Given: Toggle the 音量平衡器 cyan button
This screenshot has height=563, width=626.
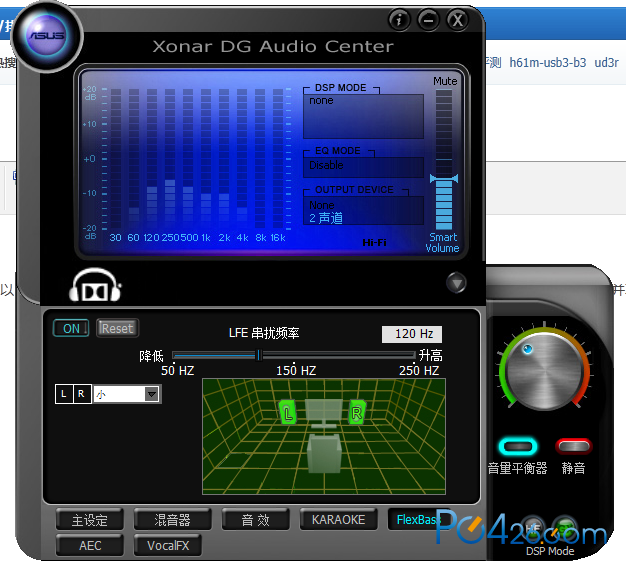Looking at the screenshot, I should tap(518, 446).
